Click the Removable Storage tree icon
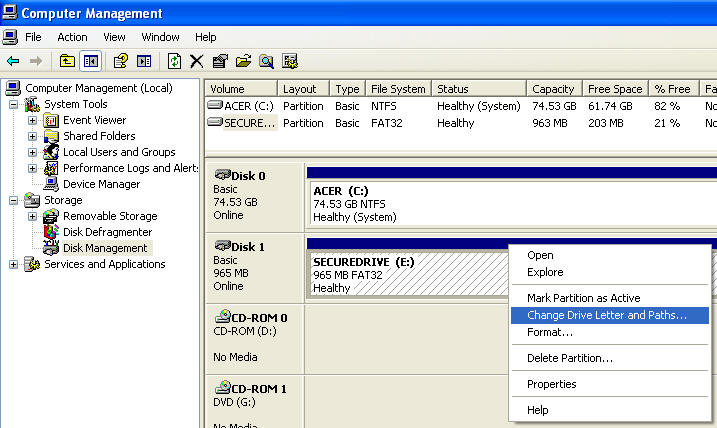717x428 pixels. [51, 216]
